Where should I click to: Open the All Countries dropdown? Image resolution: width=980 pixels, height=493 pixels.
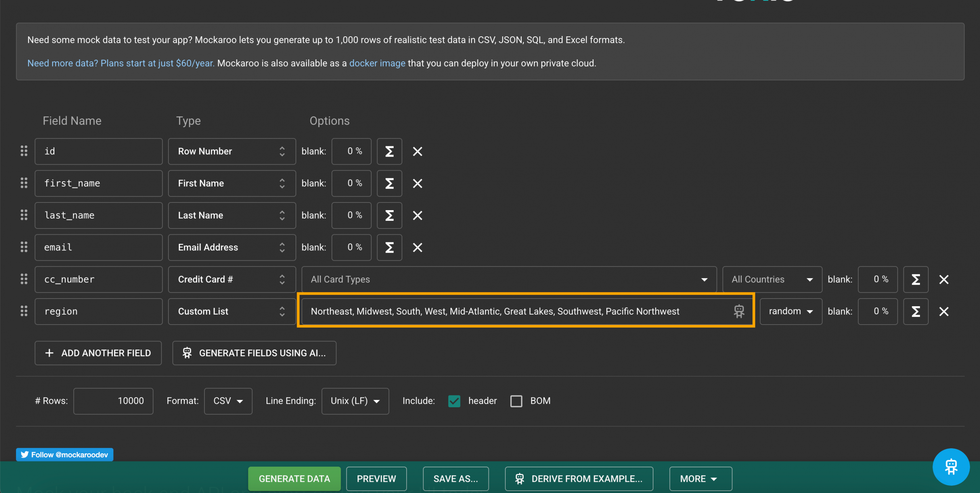(x=772, y=279)
